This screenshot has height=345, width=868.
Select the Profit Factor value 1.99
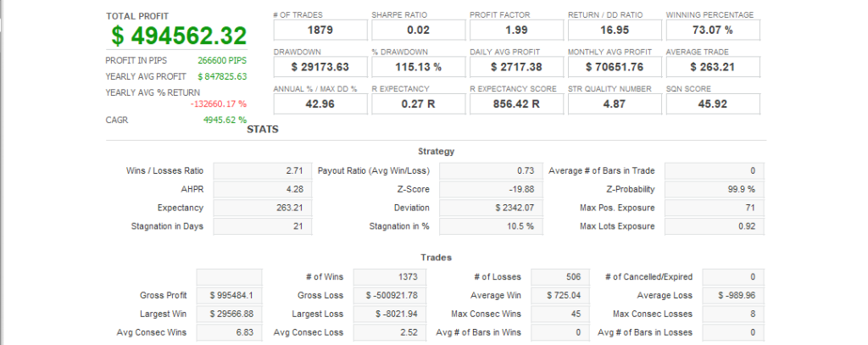(x=516, y=31)
